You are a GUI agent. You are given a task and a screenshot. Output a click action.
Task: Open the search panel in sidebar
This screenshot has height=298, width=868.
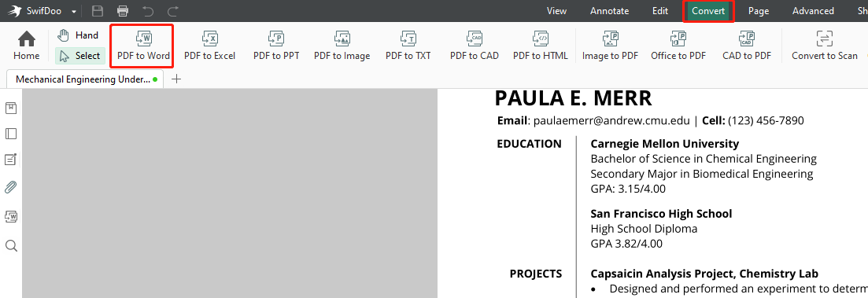point(11,245)
